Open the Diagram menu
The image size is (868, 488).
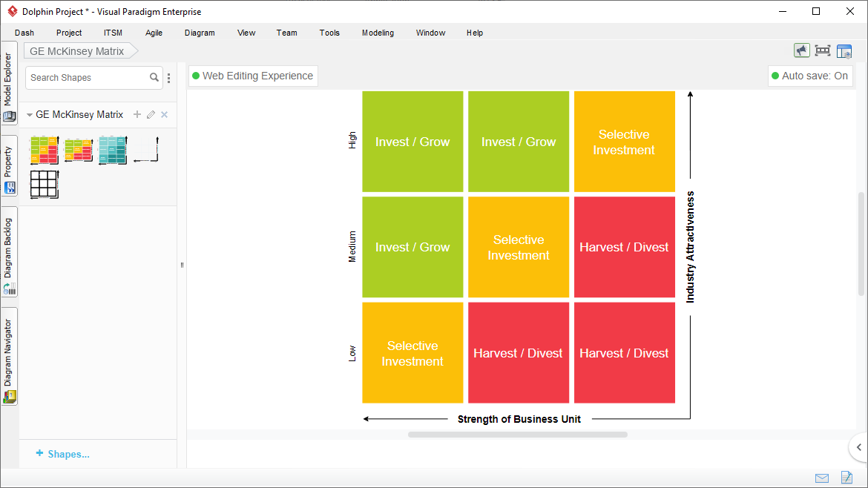tap(200, 33)
